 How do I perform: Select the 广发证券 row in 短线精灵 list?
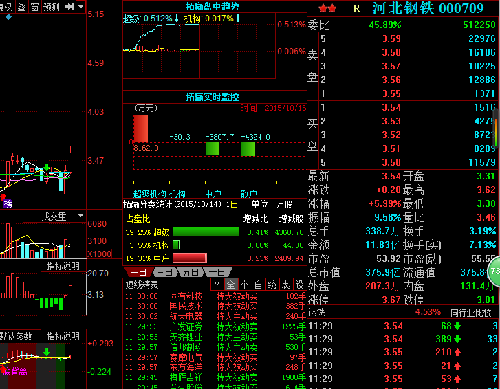pos(215,327)
